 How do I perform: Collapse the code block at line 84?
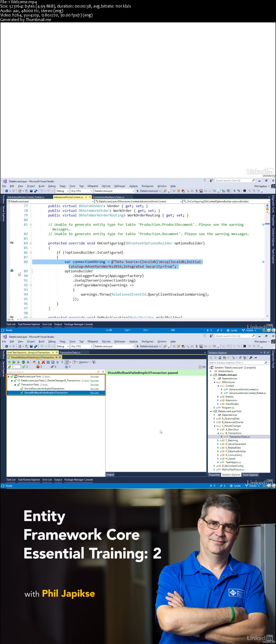pos(31,243)
